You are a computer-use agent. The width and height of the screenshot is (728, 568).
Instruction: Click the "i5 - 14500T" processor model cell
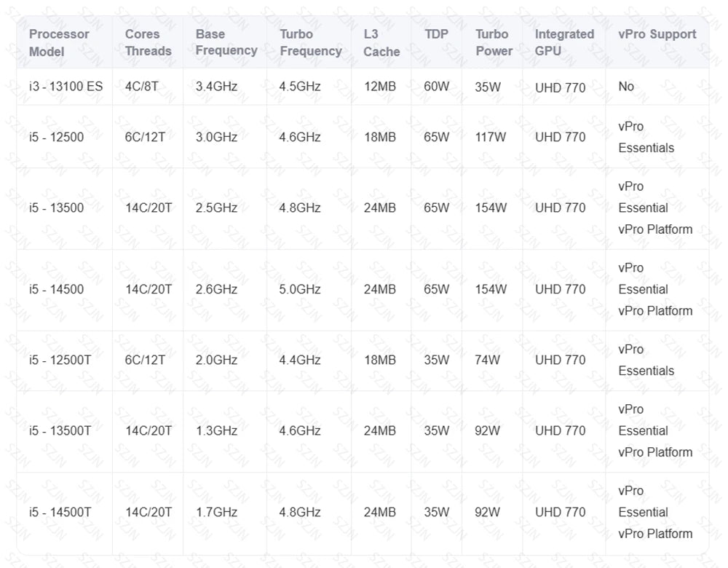point(60,512)
